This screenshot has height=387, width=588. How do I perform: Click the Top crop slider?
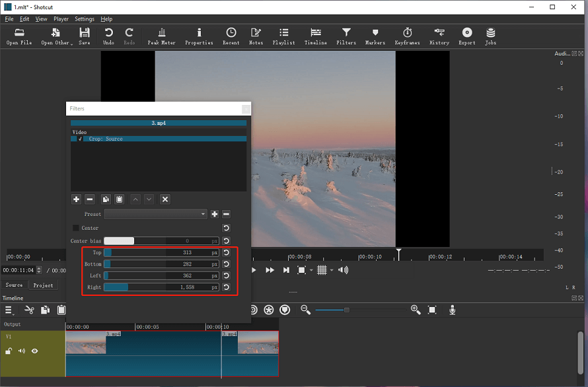tap(161, 252)
